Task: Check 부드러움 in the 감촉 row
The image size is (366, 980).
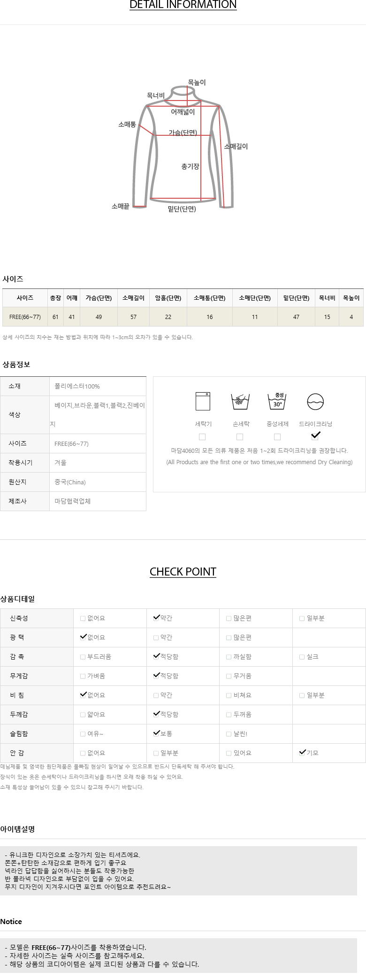Action: click(83, 657)
